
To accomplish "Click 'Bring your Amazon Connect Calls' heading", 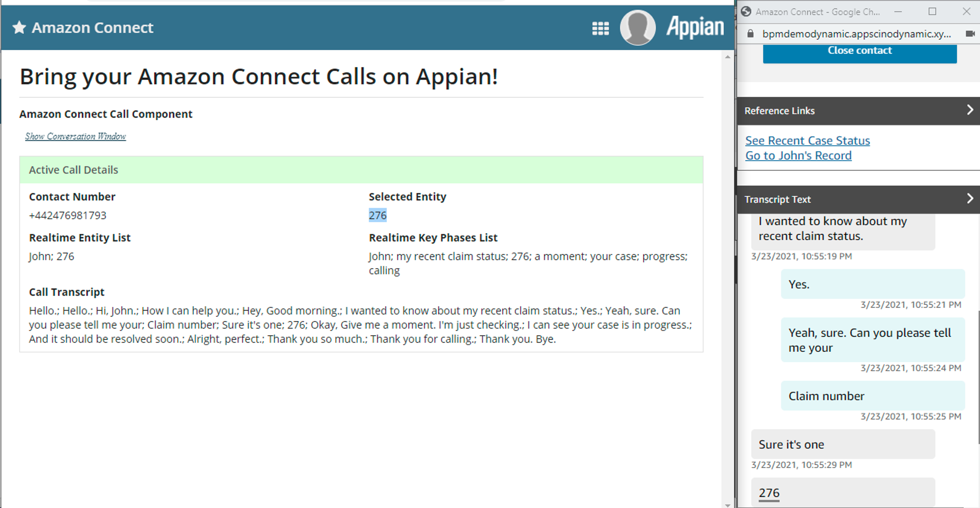I will pyautogui.click(x=259, y=77).
